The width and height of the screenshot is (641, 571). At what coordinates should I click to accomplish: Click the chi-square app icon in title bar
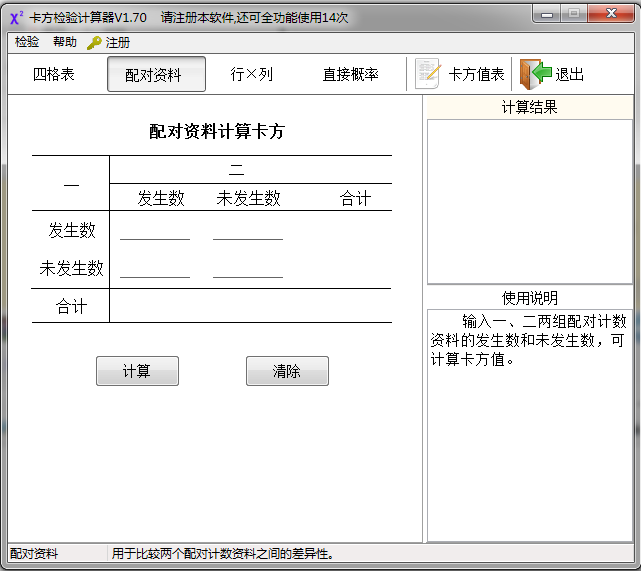[x=16, y=18]
